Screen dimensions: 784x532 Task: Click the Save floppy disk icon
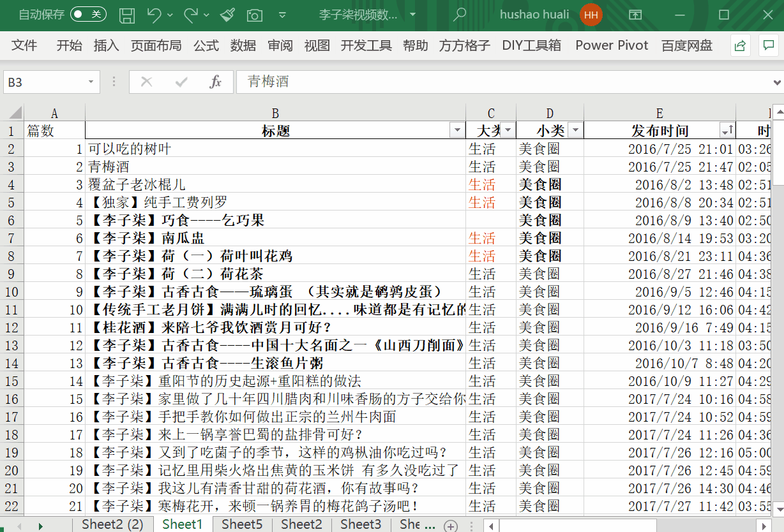(x=128, y=15)
